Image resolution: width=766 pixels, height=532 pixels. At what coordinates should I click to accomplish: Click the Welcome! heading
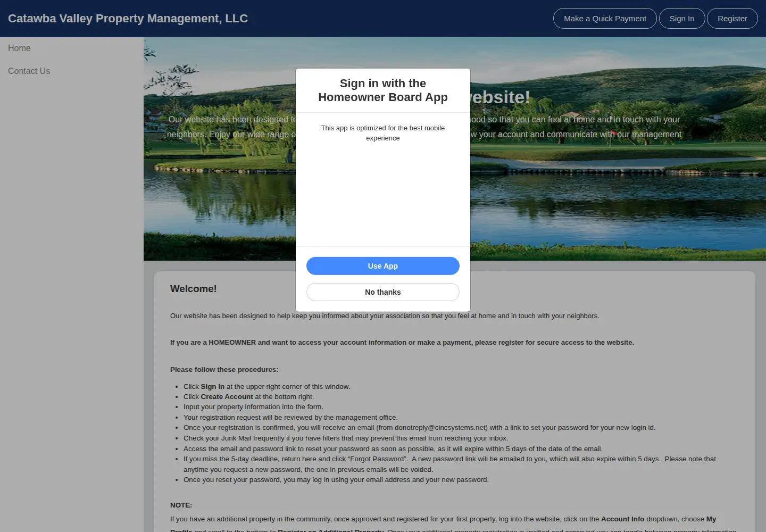[x=194, y=289]
